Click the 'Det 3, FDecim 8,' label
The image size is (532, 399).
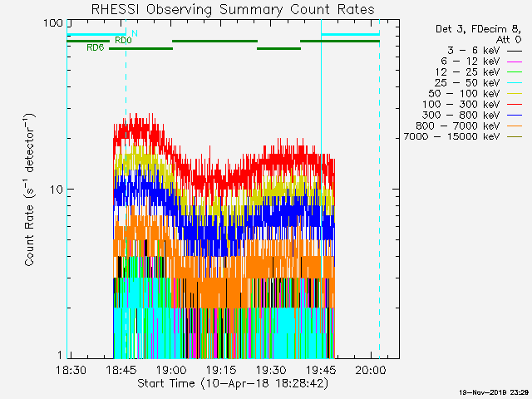point(478,29)
